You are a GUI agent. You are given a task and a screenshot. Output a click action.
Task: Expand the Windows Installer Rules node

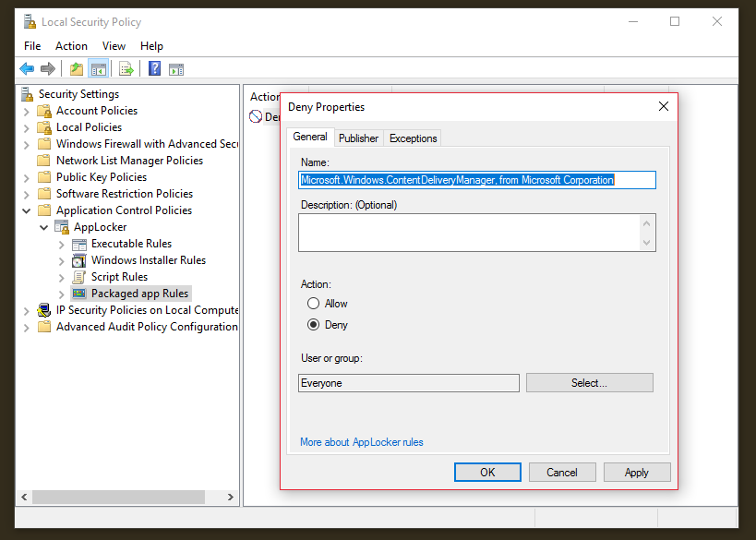pyautogui.click(x=61, y=261)
